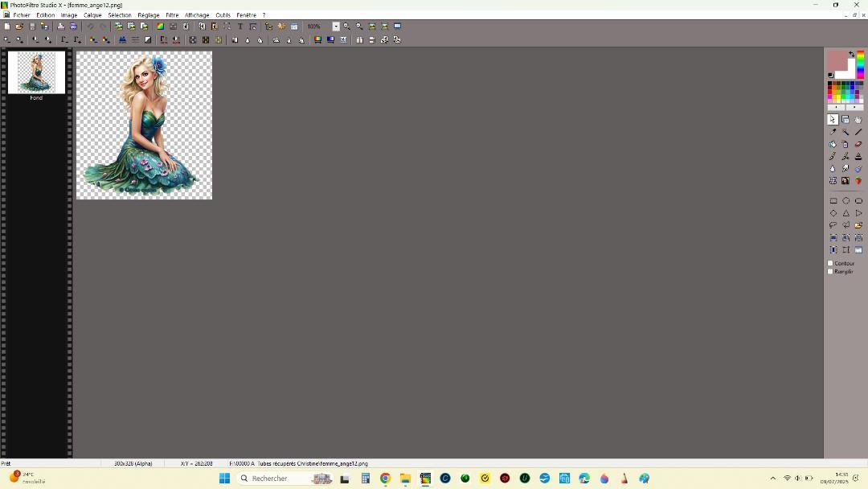Open the Outils menu
The width and height of the screenshot is (868, 489).
(x=223, y=15)
